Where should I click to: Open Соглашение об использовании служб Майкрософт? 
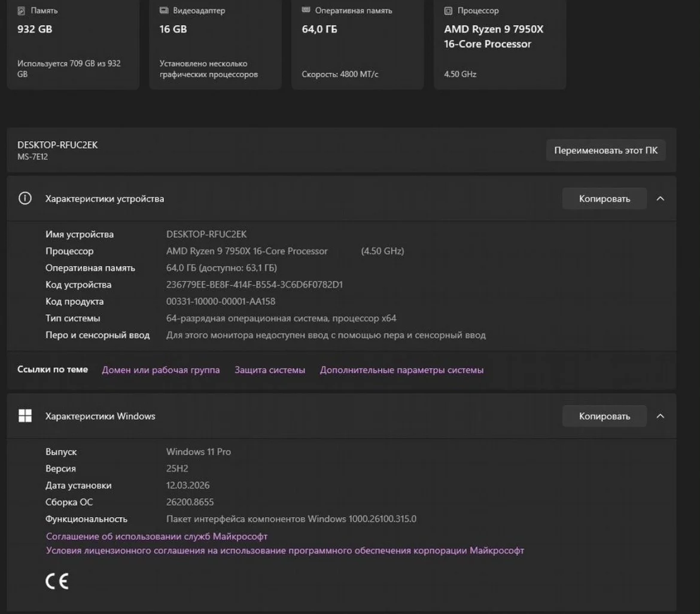click(157, 536)
